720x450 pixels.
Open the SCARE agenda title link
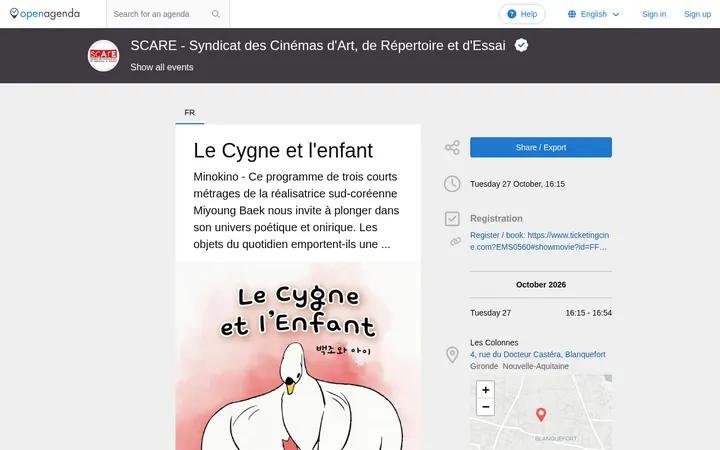coord(318,45)
